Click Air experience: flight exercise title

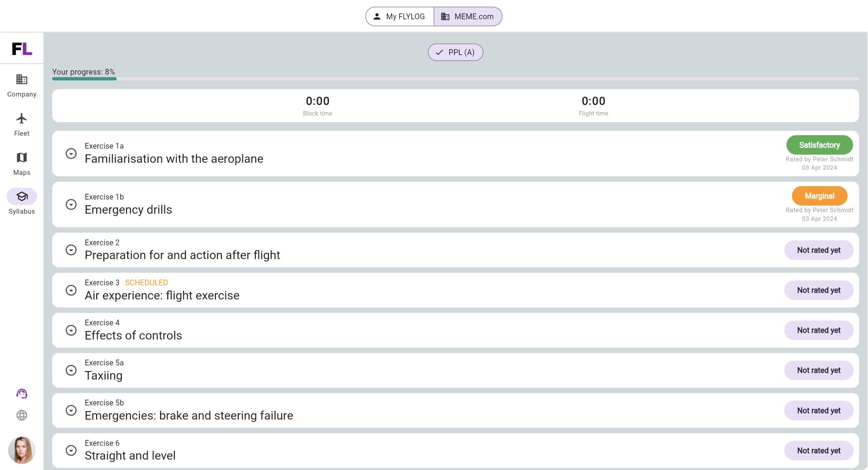[162, 295]
